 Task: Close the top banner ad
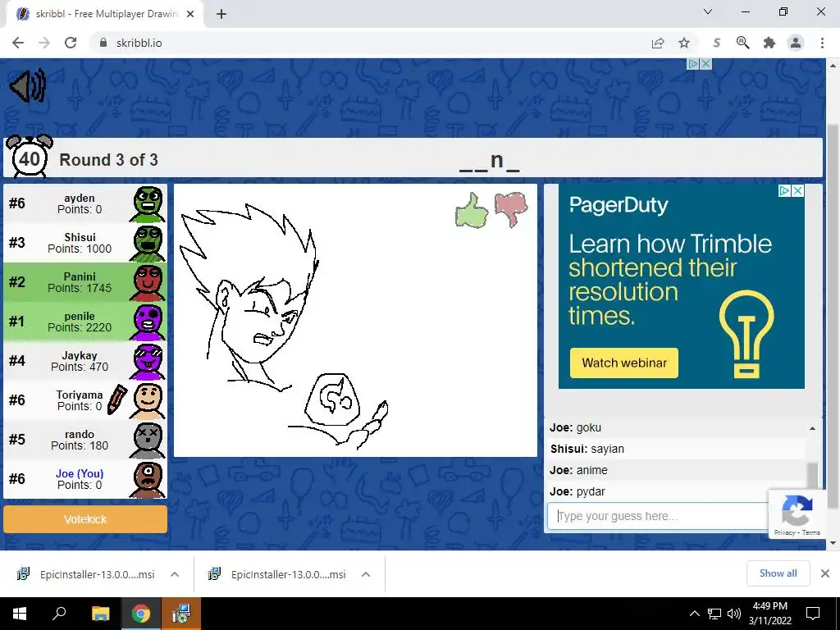pos(706,64)
